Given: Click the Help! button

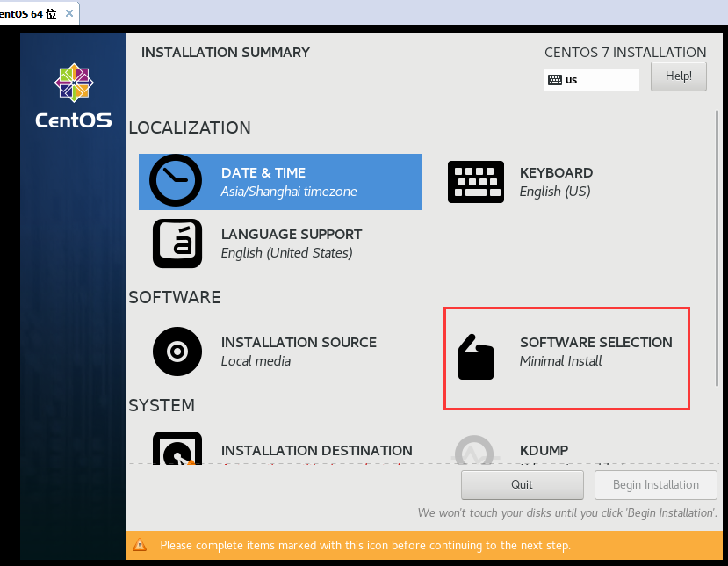Looking at the screenshot, I should coord(678,76).
